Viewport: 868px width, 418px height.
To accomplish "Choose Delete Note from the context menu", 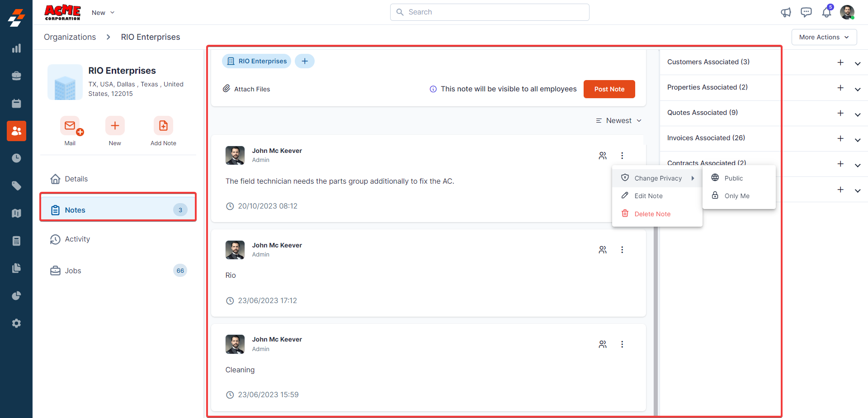I will tap(657, 214).
